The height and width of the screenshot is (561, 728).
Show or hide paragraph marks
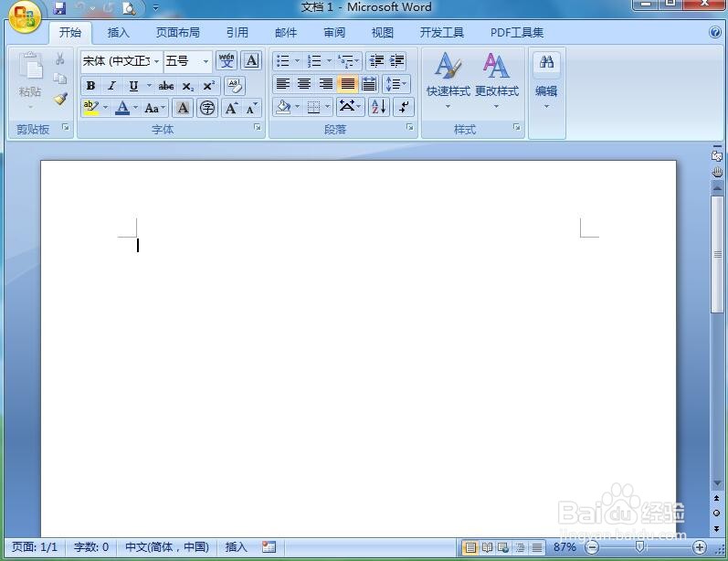tap(404, 107)
